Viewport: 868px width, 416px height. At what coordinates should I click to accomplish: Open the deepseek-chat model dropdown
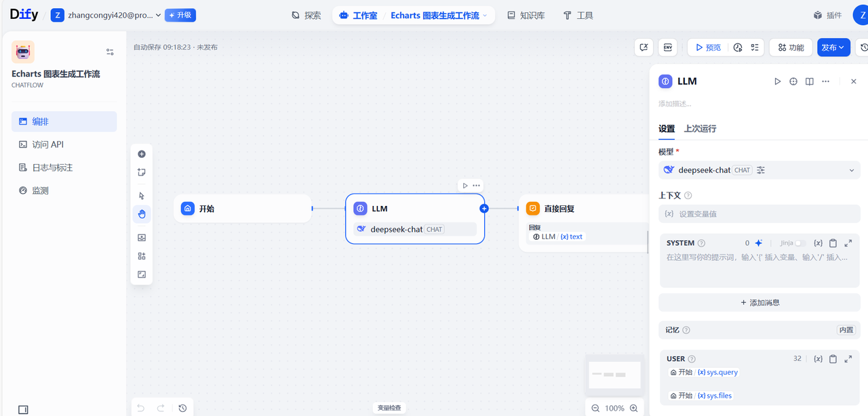coord(759,170)
